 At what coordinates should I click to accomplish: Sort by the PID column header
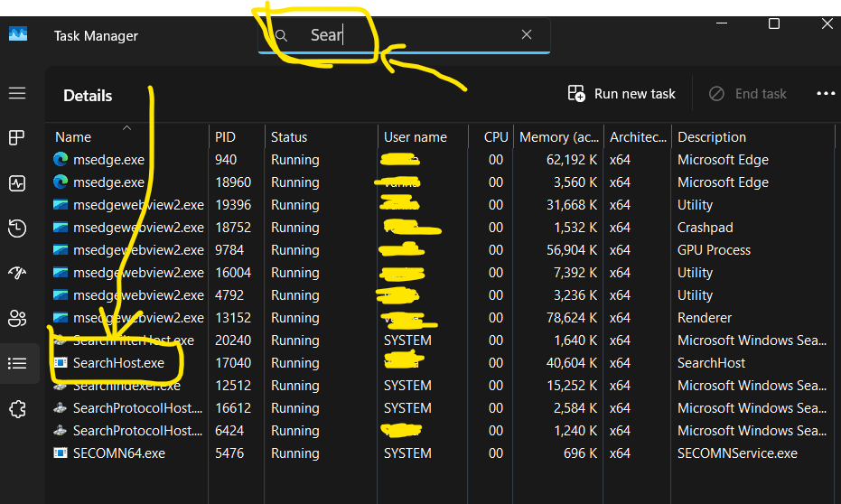click(225, 137)
